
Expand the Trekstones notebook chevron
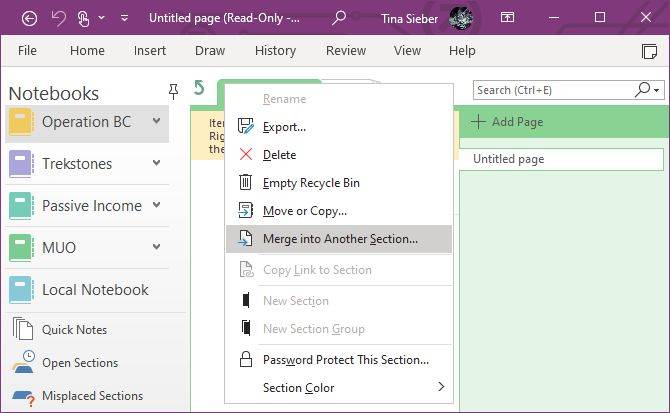click(157, 163)
